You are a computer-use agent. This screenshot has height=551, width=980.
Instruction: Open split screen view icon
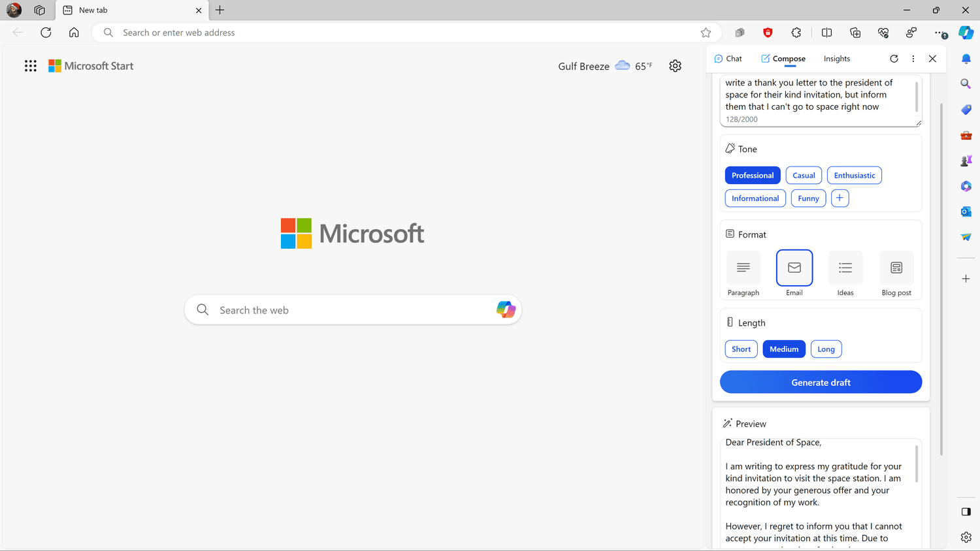826,33
